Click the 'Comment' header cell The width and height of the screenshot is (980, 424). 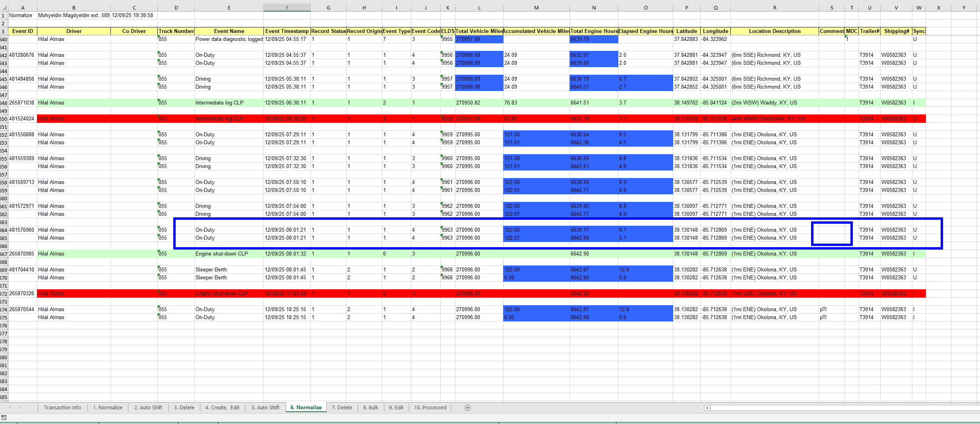832,31
